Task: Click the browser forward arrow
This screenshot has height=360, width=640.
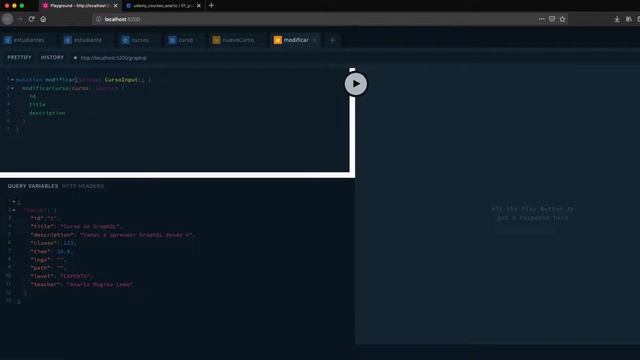Action: (x=20, y=19)
